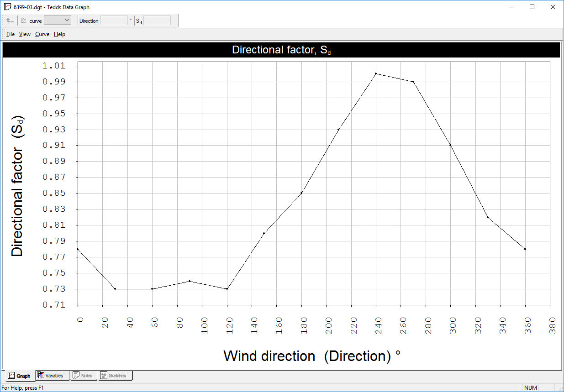Open the View menu
564x392 pixels.
(x=25, y=34)
